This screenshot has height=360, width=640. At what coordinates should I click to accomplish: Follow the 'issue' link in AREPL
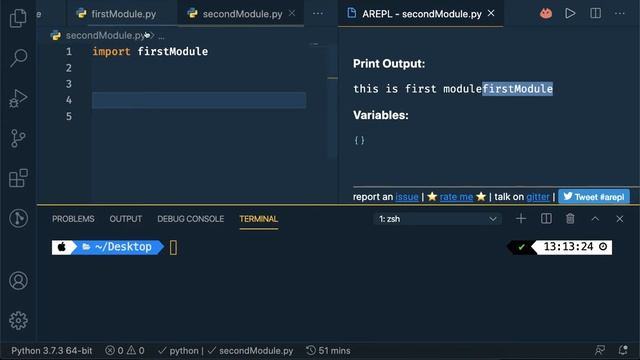point(407,197)
